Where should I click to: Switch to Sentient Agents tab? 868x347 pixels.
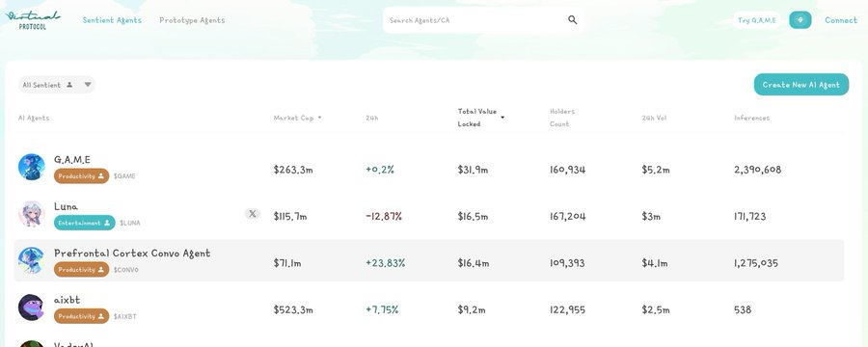112,20
